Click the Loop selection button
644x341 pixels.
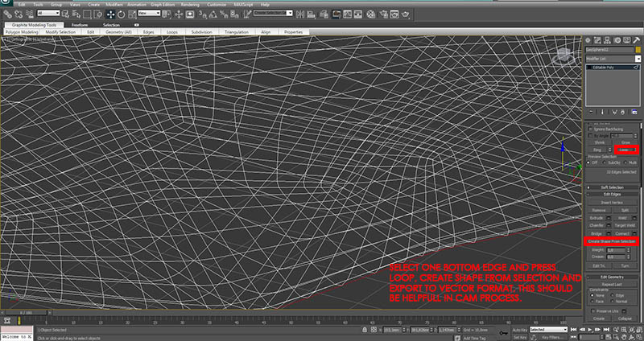pos(625,150)
